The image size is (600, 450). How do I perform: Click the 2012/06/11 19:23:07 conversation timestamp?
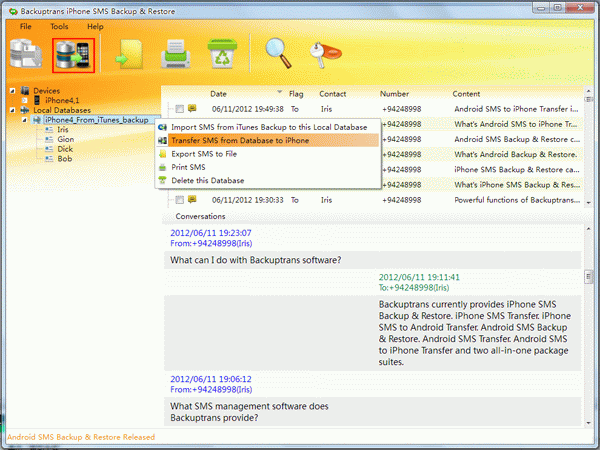211,233
